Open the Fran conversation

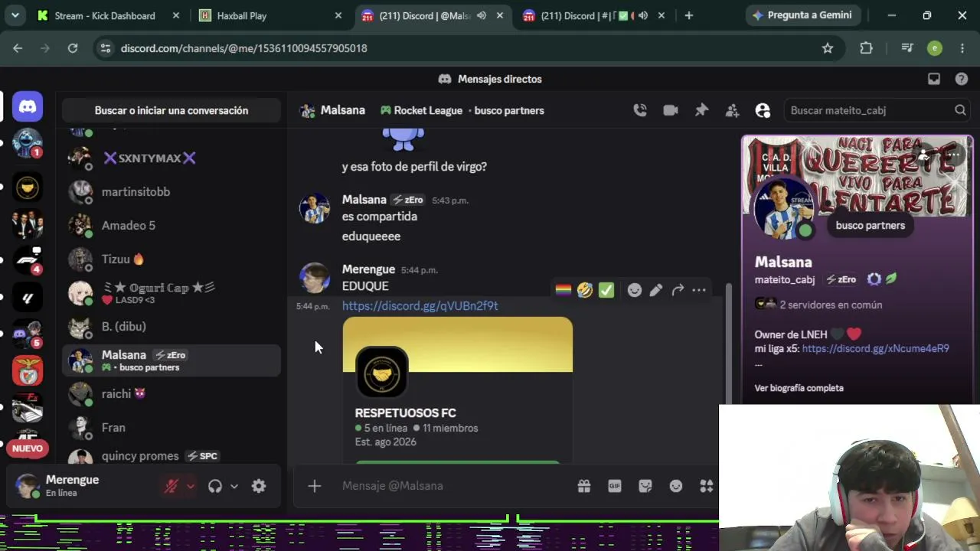point(171,427)
